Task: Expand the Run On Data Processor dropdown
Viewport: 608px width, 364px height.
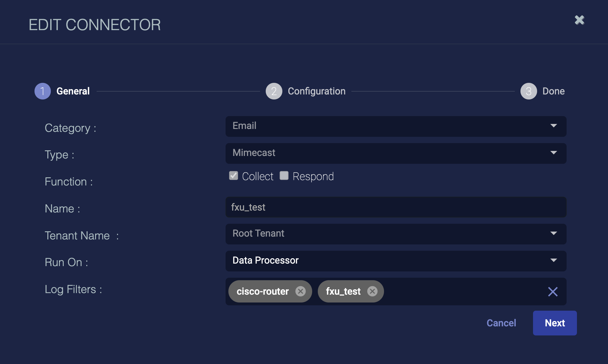Action: [x=396, y=261]
